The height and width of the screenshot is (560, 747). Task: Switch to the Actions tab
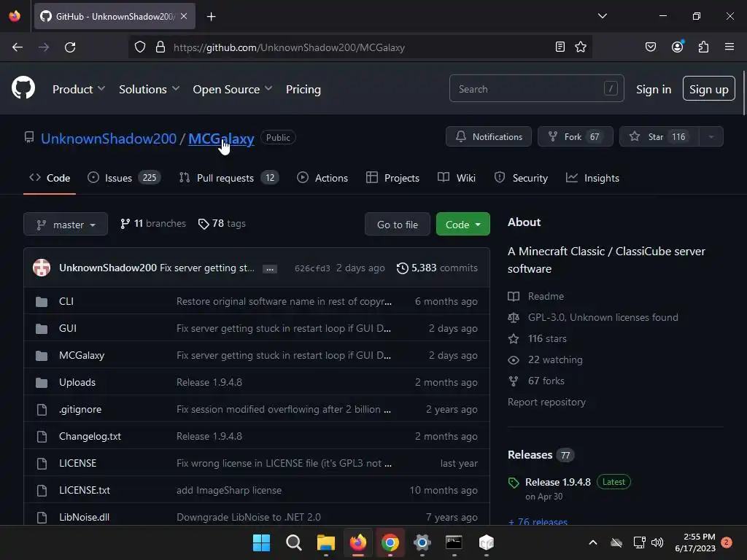[322, 178]
